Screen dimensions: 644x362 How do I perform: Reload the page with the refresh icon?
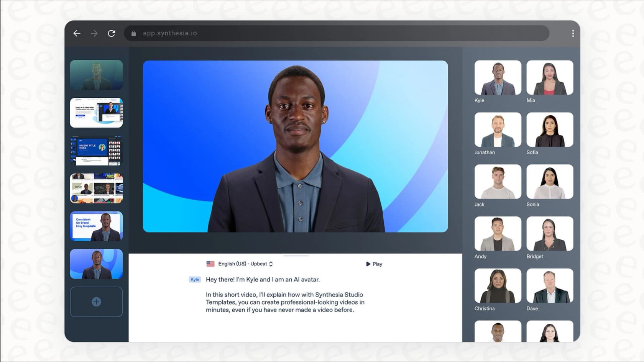tap(112, 33)
